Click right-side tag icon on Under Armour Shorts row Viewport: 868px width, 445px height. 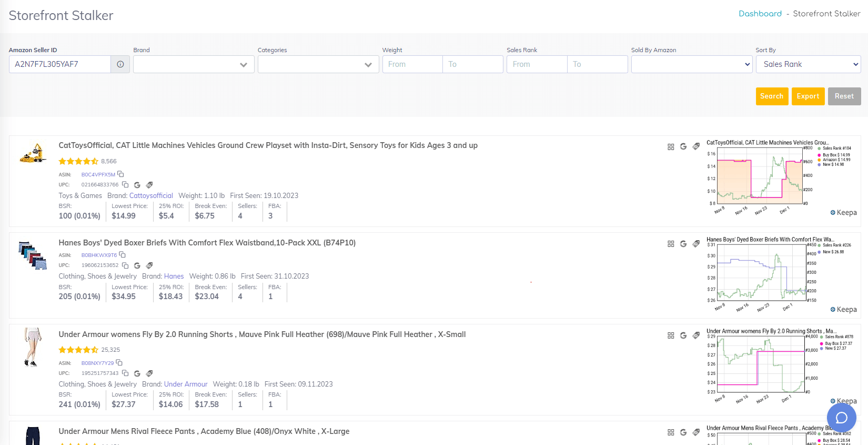click(x=696, y=335)
